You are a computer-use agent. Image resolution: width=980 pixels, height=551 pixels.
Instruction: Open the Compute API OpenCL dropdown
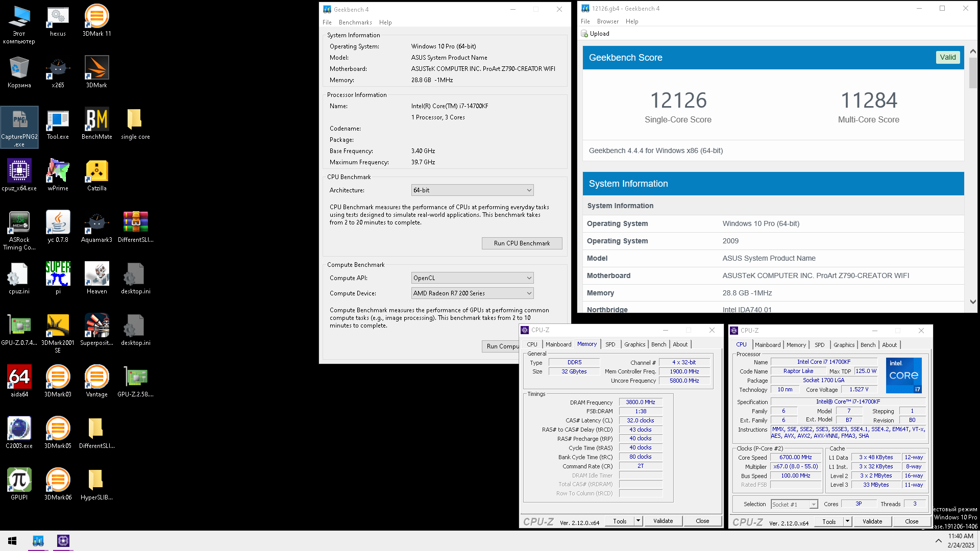pos(472,278)
